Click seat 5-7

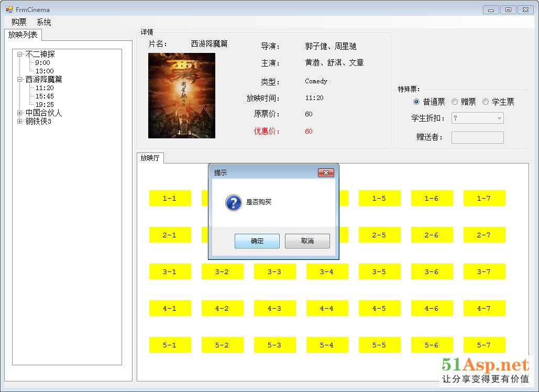(485, 345)
